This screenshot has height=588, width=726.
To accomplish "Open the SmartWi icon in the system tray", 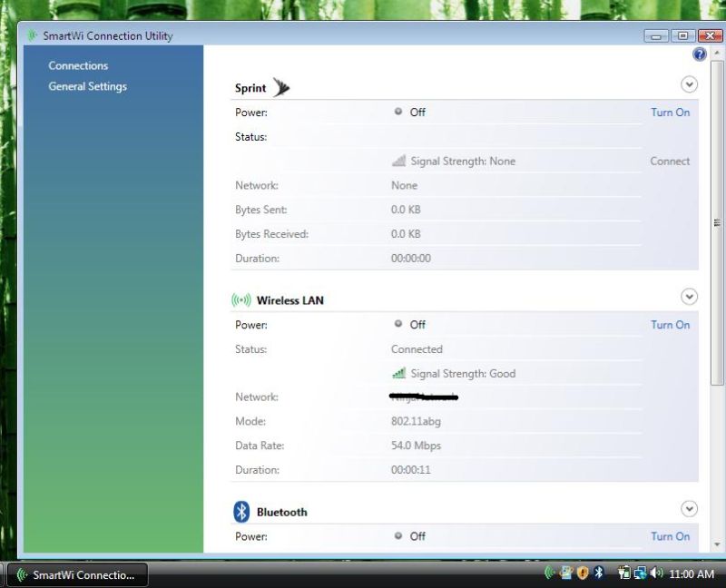I will (550, 573).
